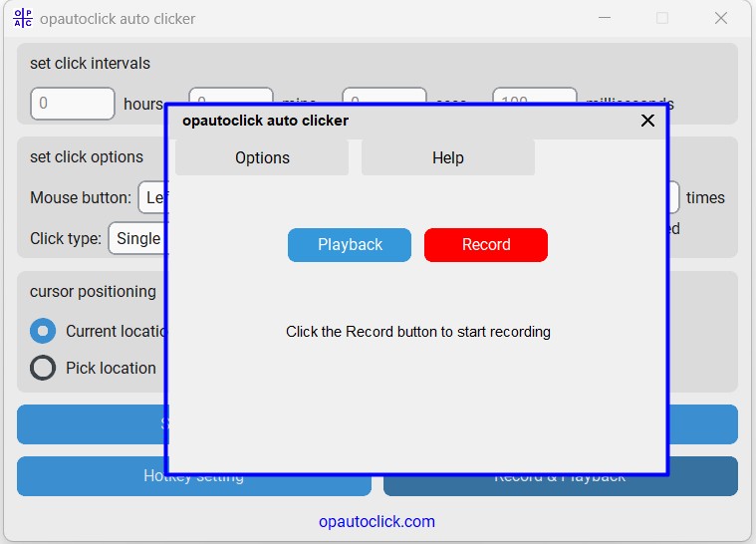
Task: Click the 'times' label
Action: [705, 197]
